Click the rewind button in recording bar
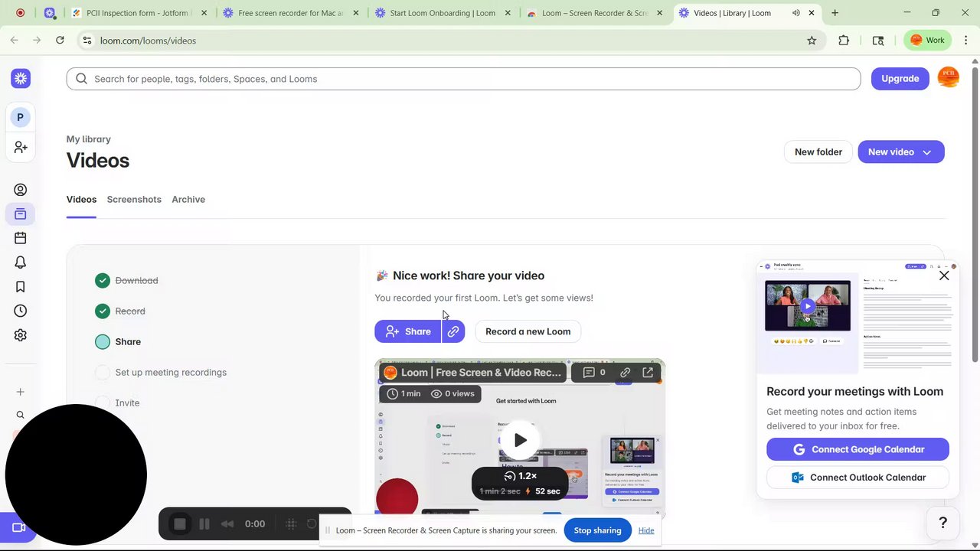Viewport: 980px width, 551px height. [x=227, y=524]
